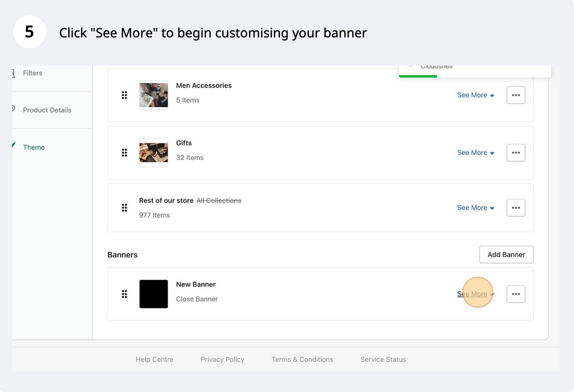Click the "5 Items" count text

188,100
